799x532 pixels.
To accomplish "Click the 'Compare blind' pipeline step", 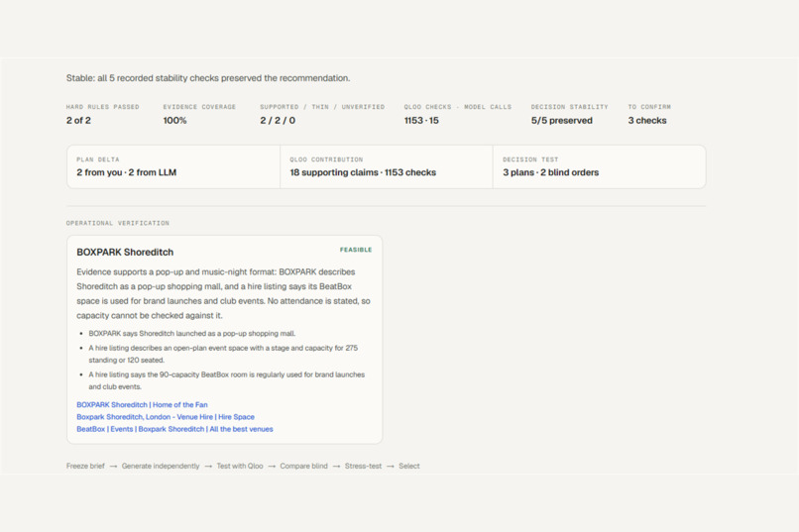I will [303, 466].
